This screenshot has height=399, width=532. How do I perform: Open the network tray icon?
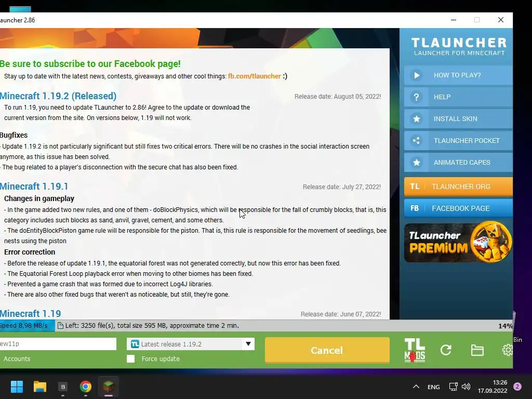(x=453, y=387)
